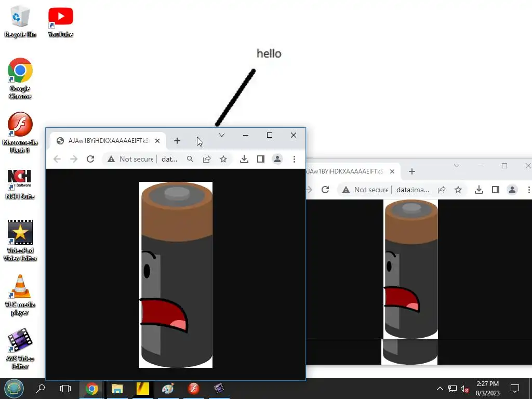Screen dimensions: 532x399
Task: Click the battery image in front window
Action: 176,275
